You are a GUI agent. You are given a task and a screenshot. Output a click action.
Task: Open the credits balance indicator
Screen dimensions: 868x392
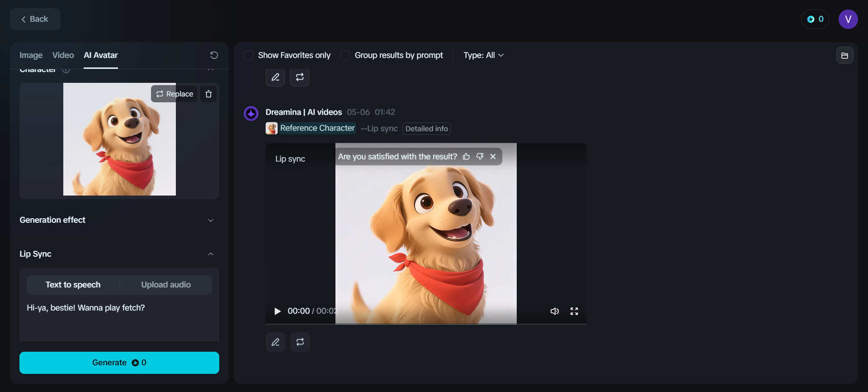pyautogui.click(x=815, y=19)
